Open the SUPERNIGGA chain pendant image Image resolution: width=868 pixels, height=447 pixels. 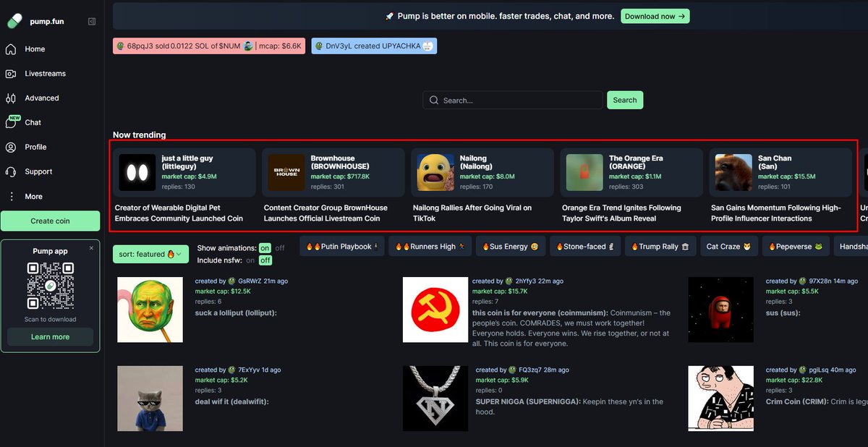coord(435,399)
